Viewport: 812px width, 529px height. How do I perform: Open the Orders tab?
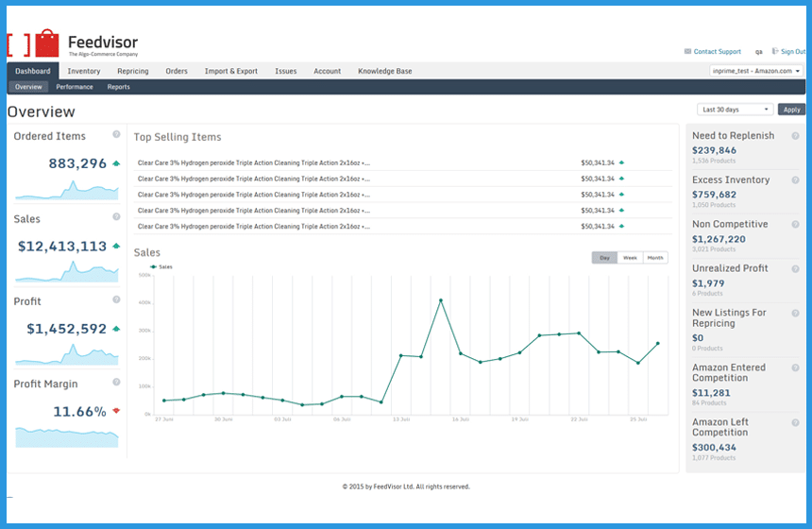[177, 71]
